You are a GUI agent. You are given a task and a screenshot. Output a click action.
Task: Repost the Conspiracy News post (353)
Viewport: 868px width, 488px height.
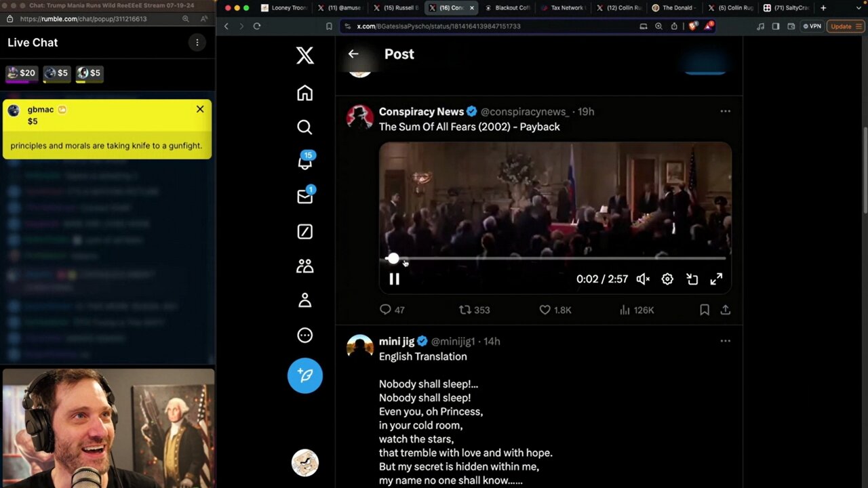pyautogui.click(x=474, y=310)
